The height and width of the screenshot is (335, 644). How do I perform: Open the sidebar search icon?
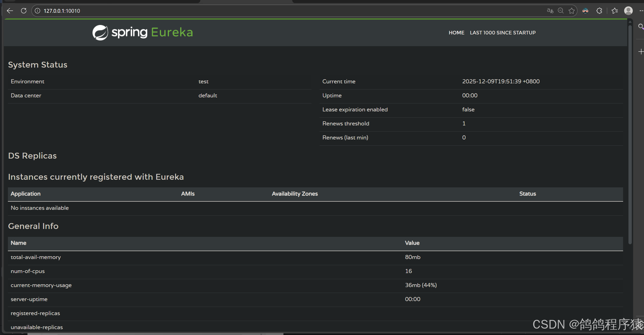point(641,26)
